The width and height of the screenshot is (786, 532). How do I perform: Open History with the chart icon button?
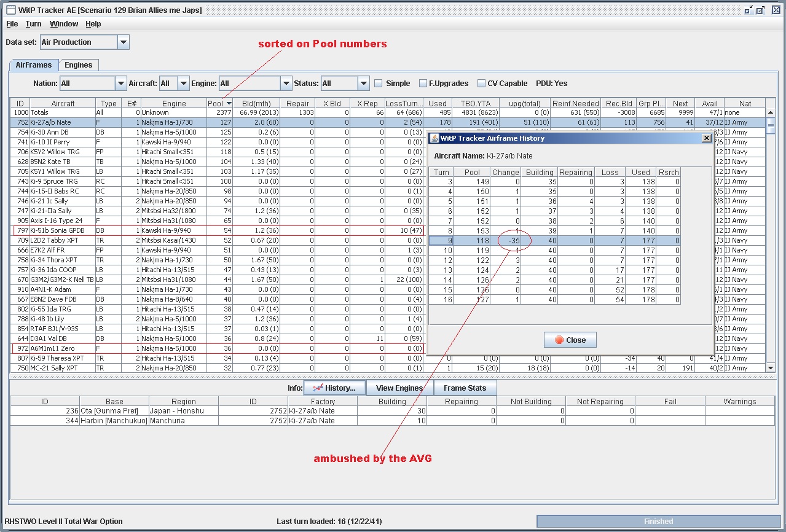click(x=334, y=388)
